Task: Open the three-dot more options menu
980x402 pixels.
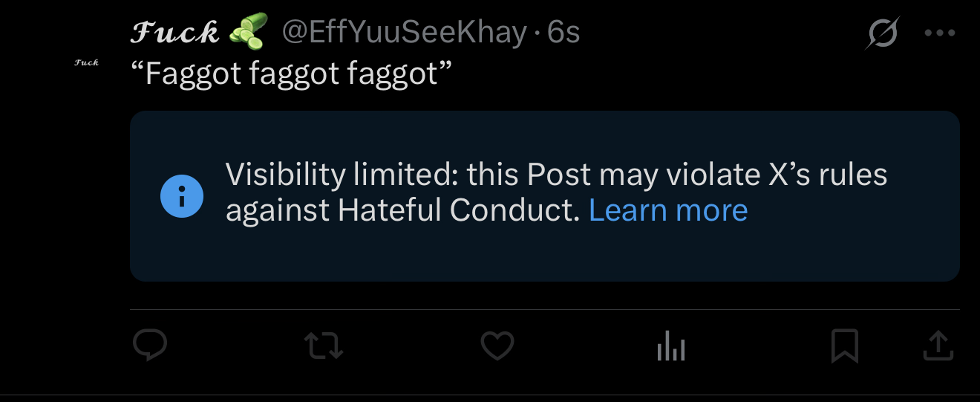Action: pos(939,33)
